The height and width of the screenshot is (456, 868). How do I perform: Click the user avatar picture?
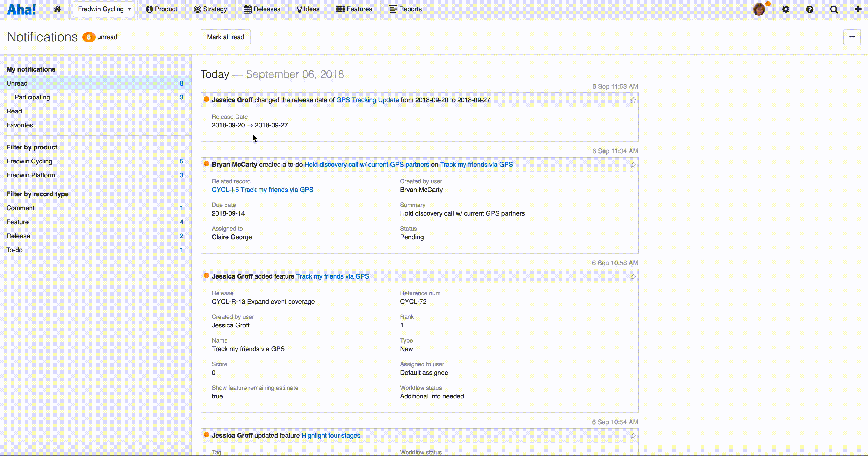click(759, 9)
